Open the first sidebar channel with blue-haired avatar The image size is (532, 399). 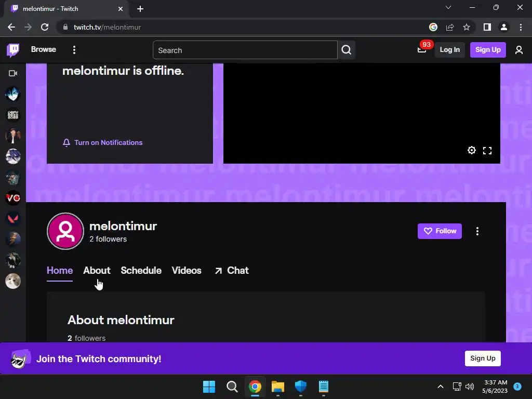click(x=13, y=94)
